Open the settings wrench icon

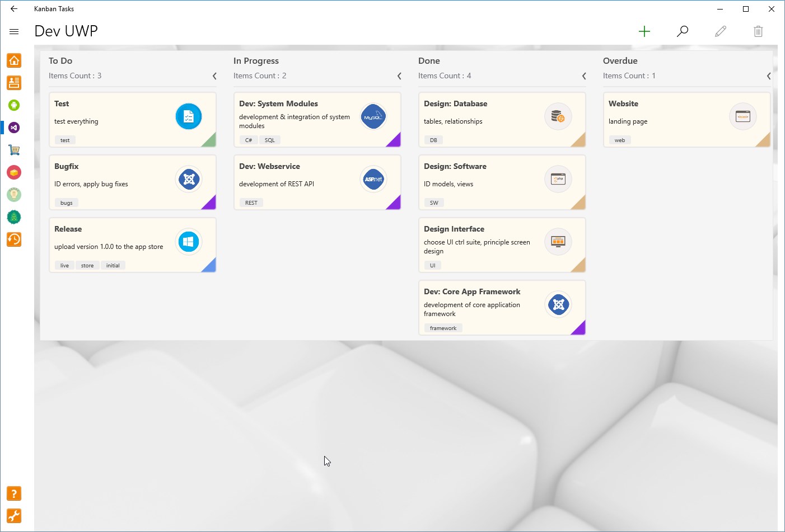14,516
